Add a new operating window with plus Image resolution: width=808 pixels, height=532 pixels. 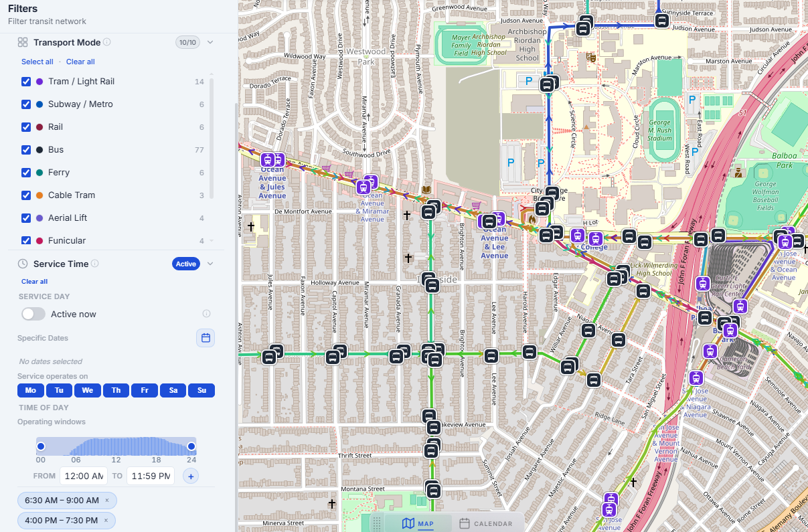pos(191,476)
